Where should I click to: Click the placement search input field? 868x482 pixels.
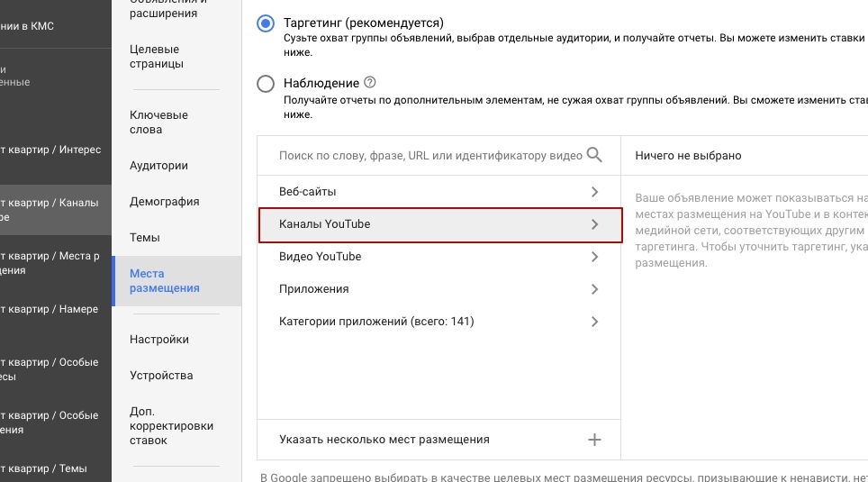[x=430, y=156]
